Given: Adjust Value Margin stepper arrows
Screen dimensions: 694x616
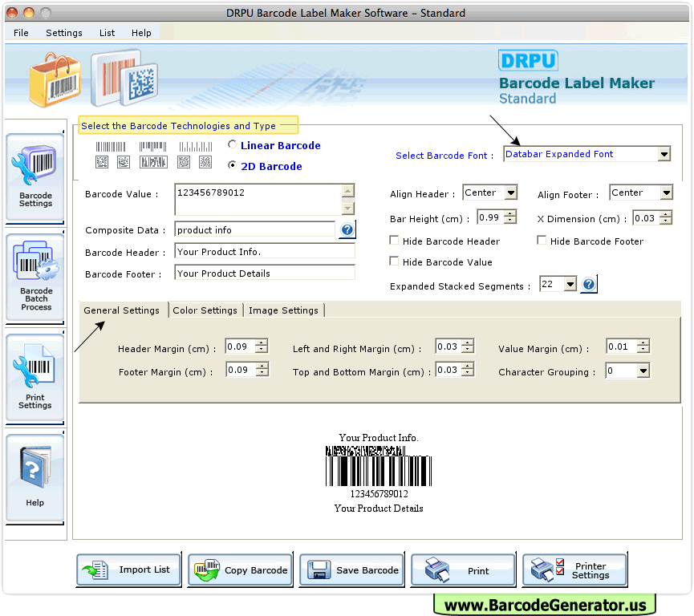Looking at the screenshot, I should [x=643, y=346].
